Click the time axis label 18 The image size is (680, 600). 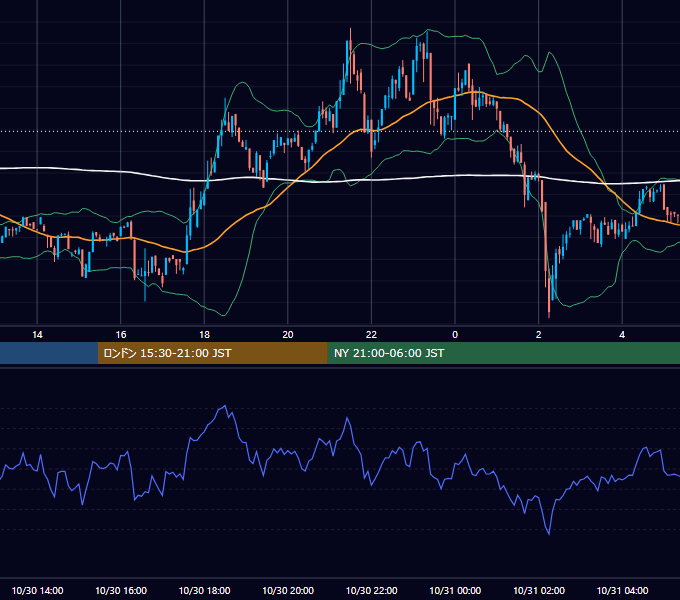point(204,335)
